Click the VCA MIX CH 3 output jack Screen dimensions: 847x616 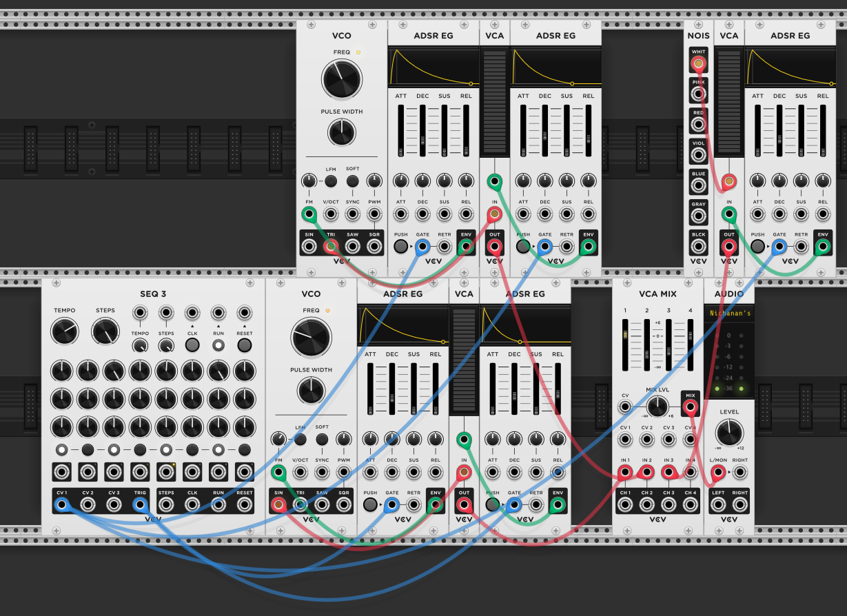click(669, 505)
